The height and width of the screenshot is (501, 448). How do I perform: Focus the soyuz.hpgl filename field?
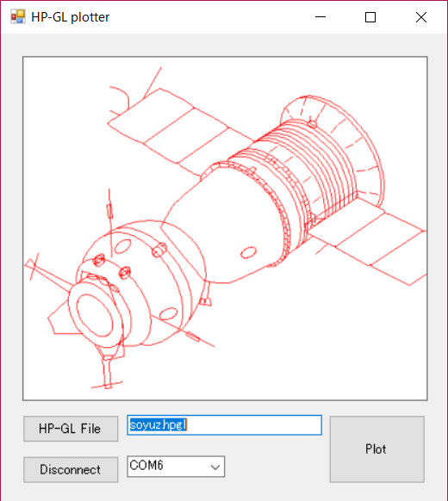coord(224,425)
